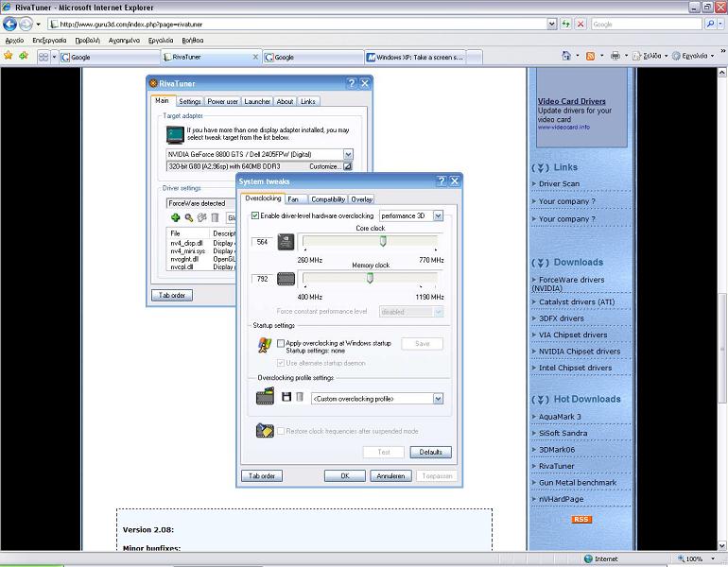Click the RivaTuner window help question mark
The height and width of the screenshot is (567, 728).
coord(352,83)
